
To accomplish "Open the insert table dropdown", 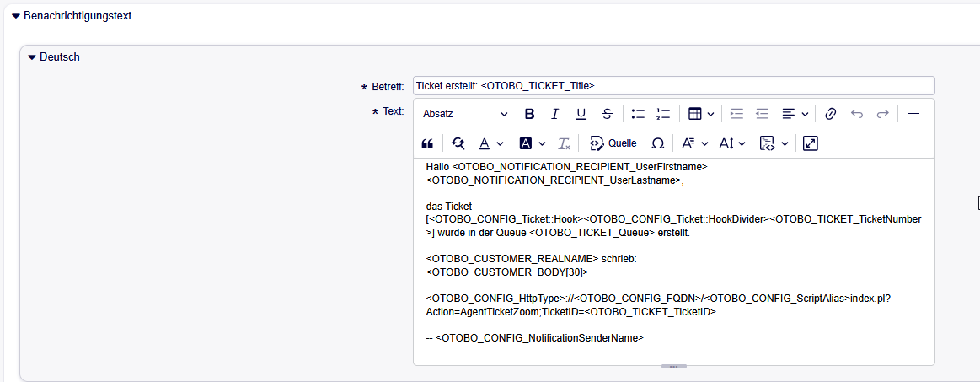I will coord(701,114).
